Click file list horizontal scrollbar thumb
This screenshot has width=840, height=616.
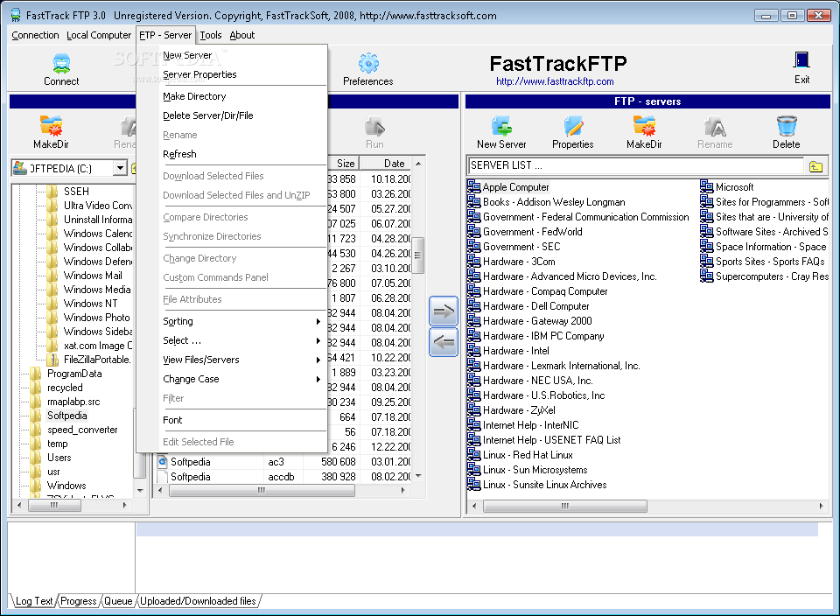(x=262, y=490)
